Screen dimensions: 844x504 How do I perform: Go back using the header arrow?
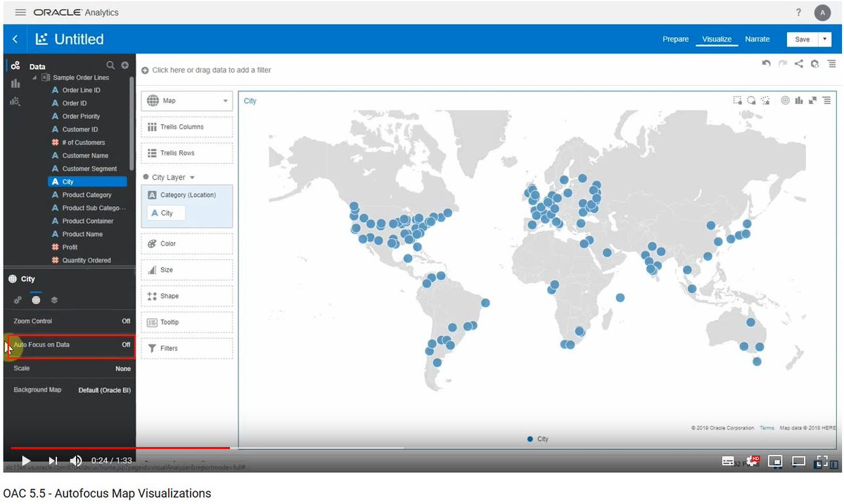(15, 39)
